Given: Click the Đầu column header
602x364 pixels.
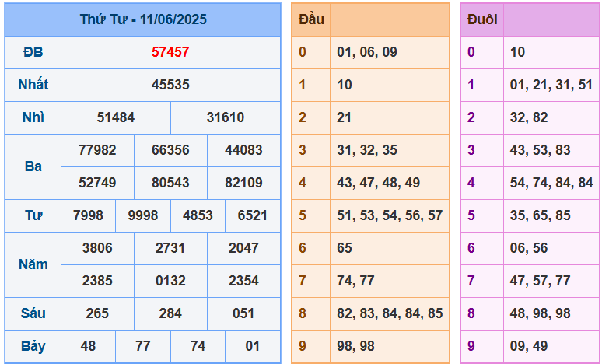Looking at the screenshot, I should coord(311,19).
